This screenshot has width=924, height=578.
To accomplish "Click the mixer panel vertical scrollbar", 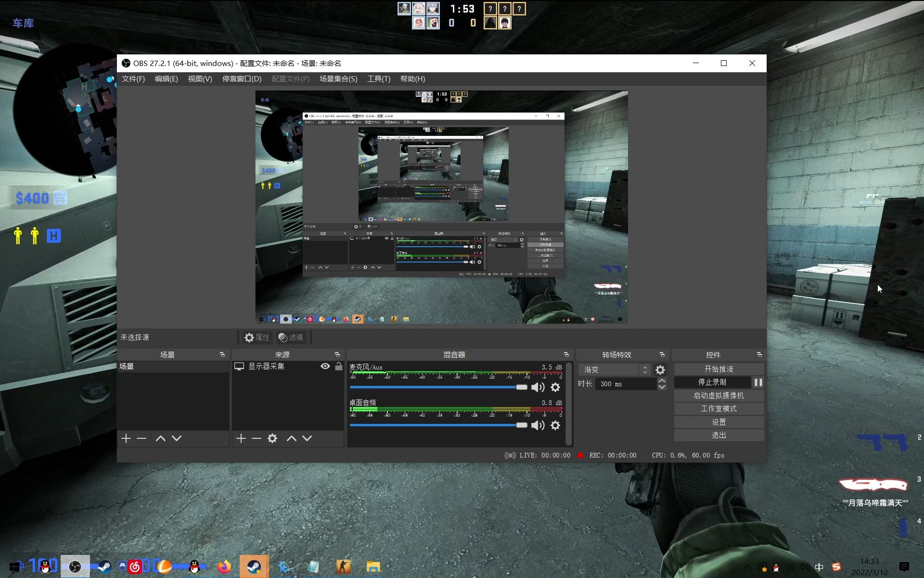I will [569, 404].
